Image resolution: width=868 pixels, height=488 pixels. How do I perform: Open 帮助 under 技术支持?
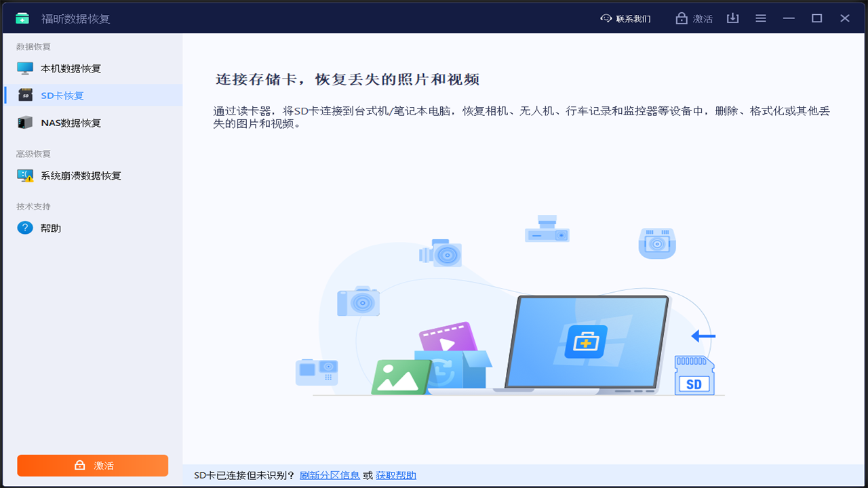click(x=51, y=228)
